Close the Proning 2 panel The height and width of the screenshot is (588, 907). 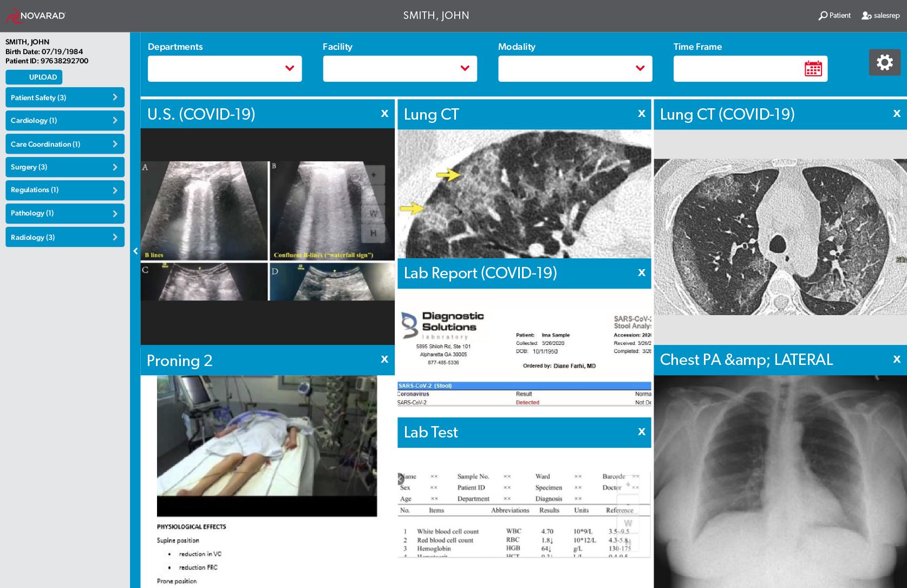[384, 360]
